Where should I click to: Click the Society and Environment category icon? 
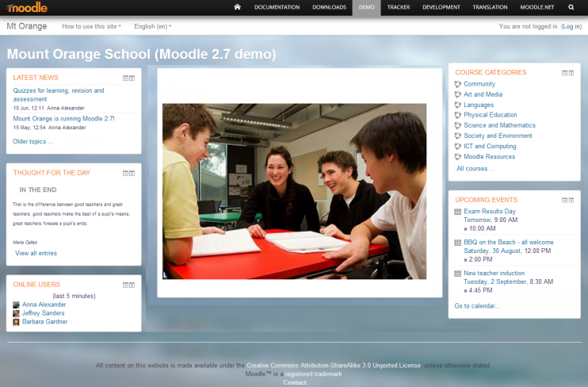click(458, 136)
